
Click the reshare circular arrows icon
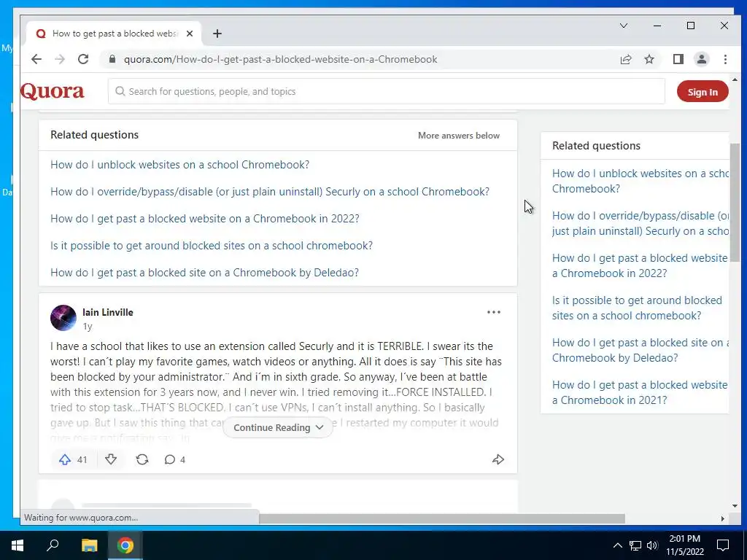[x=142, y=459]
